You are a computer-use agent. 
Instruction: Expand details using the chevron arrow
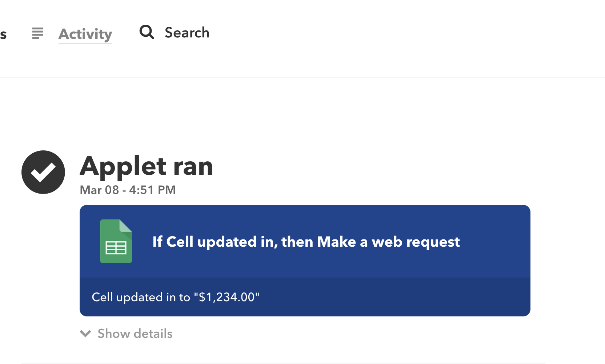pyautogui.click(x=85, y=333)
